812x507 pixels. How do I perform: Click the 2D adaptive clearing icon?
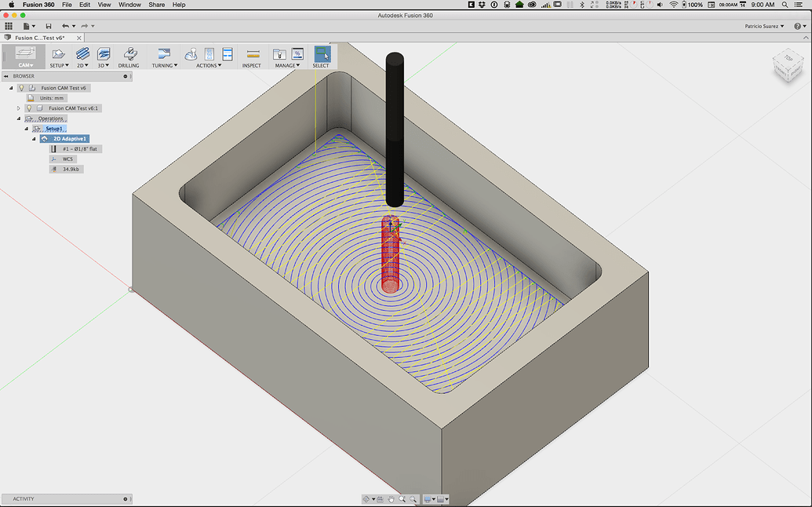82,54
